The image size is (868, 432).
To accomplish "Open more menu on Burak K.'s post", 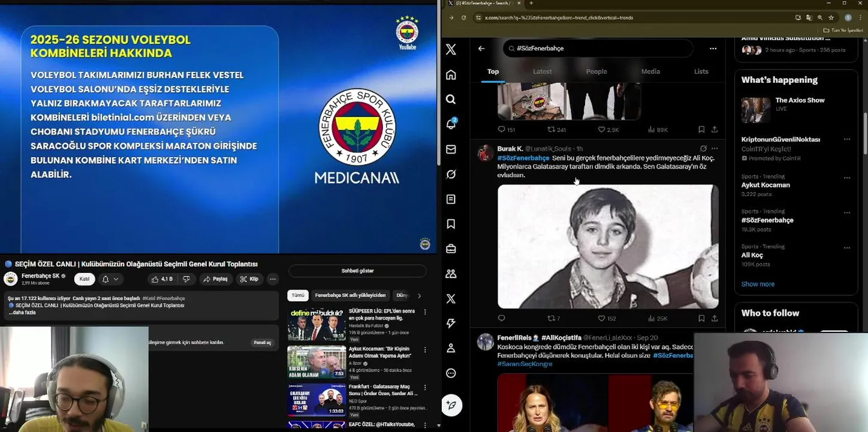I will coord(715,148).
